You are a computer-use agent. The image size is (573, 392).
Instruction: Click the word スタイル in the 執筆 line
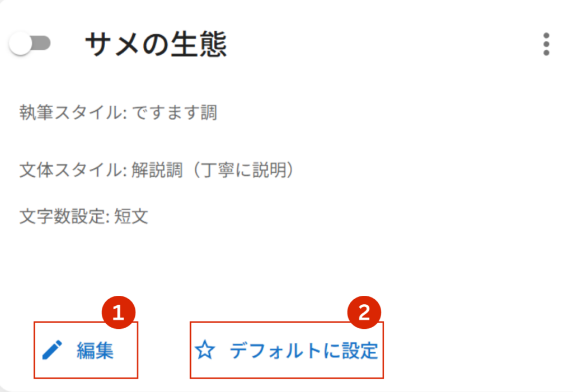point(89,112)
